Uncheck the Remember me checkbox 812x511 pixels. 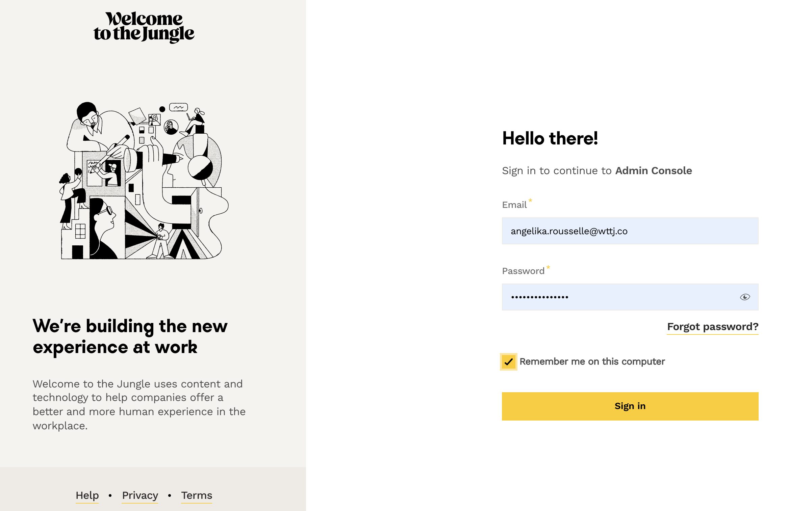pos(509,362)
